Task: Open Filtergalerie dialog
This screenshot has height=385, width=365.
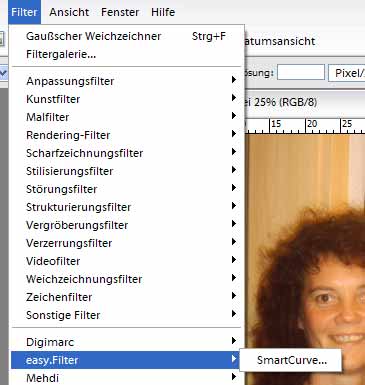Action: pos(126,54)
